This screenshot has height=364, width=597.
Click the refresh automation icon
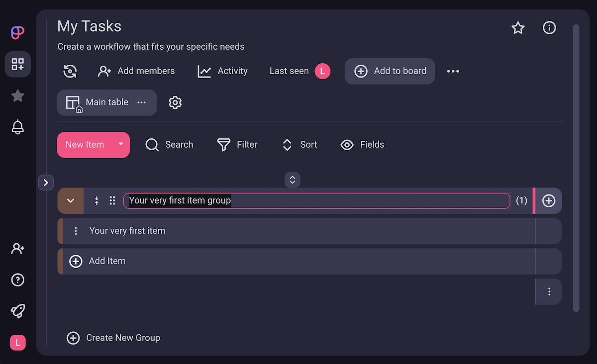[x=70, y=71]
